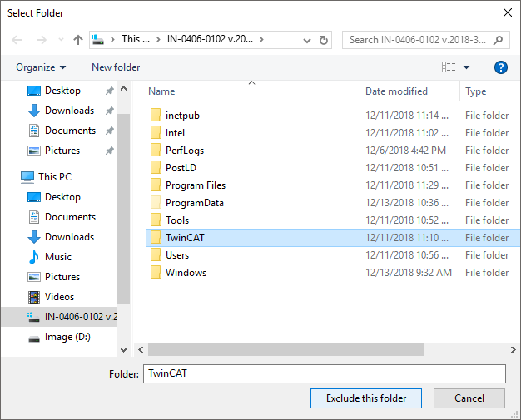Sort by Date modified column header
521x420 pixels.
pyautogui.click(x=396, y=91)
